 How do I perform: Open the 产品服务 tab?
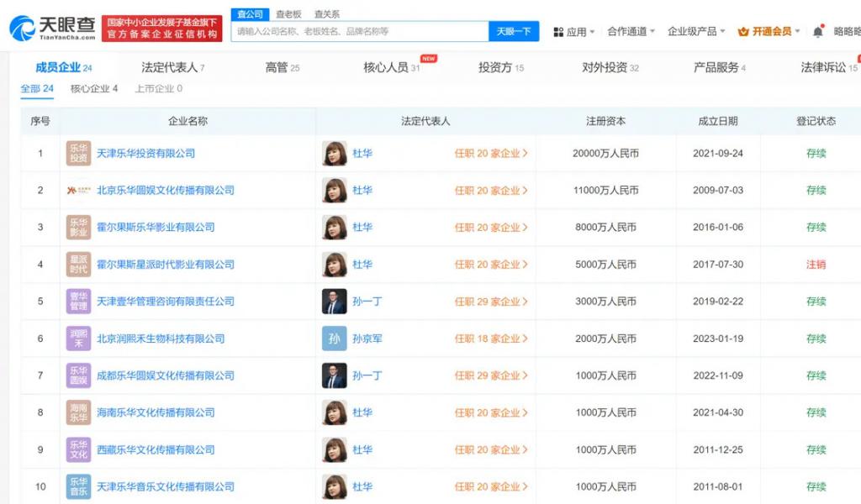coord(720,67)
